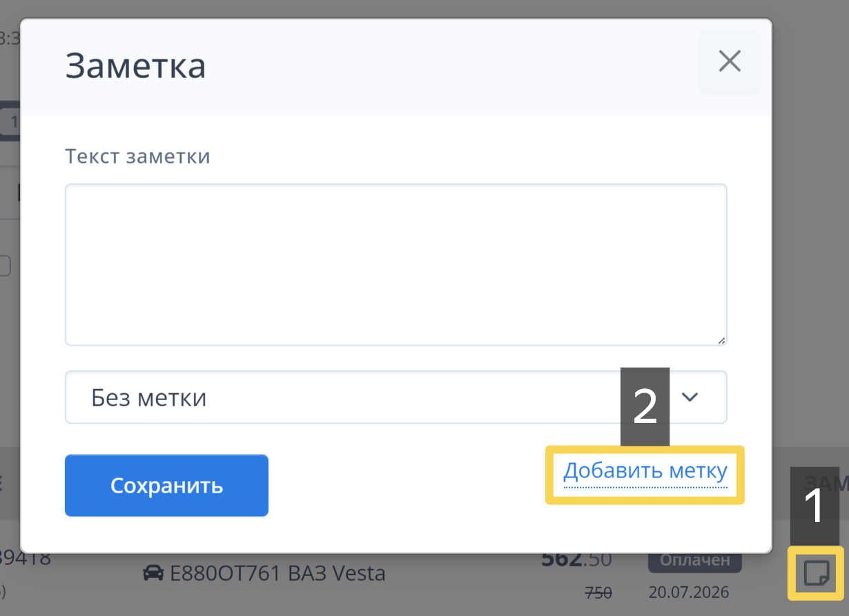Open the order number ending 39418
This screenshot has width=849, height=616.
[x=25, y=557]
